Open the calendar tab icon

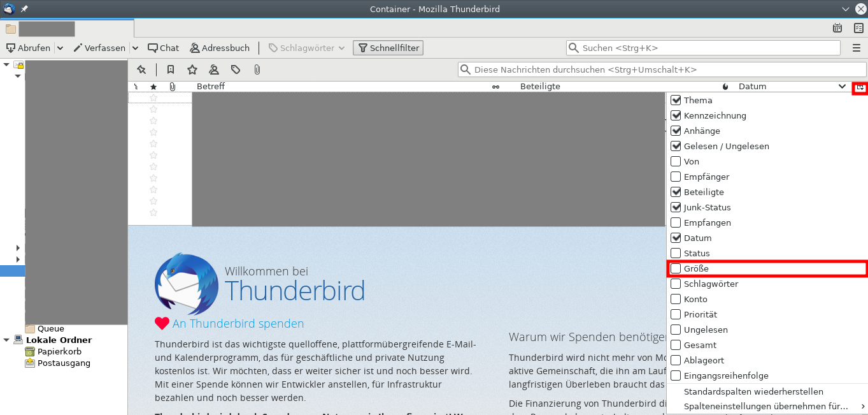click(837, 28)
